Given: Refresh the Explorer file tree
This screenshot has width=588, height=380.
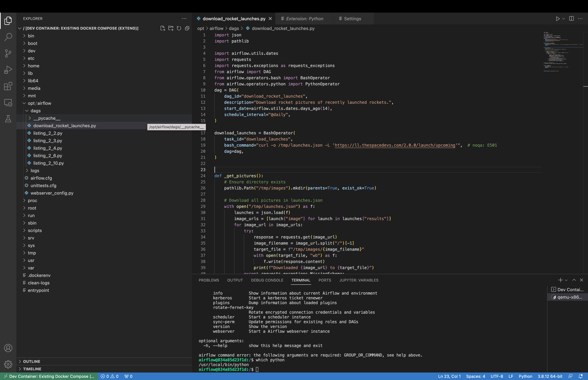Looking at the screenshot, I should click(179, 28).
